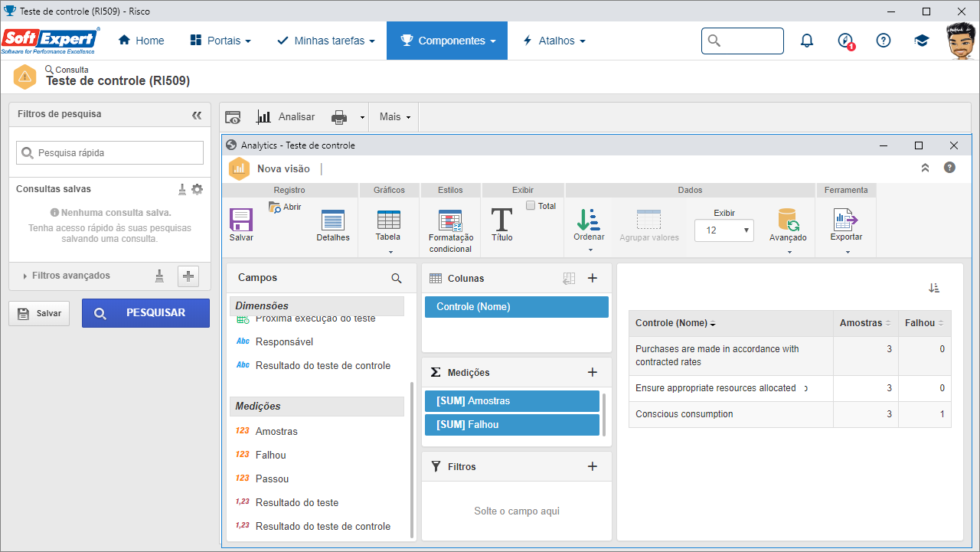The width and height of the screenshot is (980, 552).
Task: Enable the Total checkbox
Action: click(531, 206)
